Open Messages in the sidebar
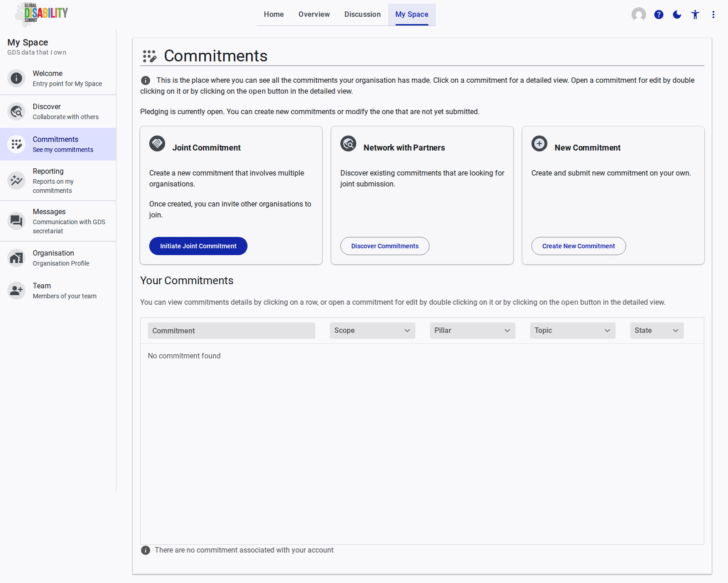The height and width of the screenshot is (583, 728). [x=58, y=221]
